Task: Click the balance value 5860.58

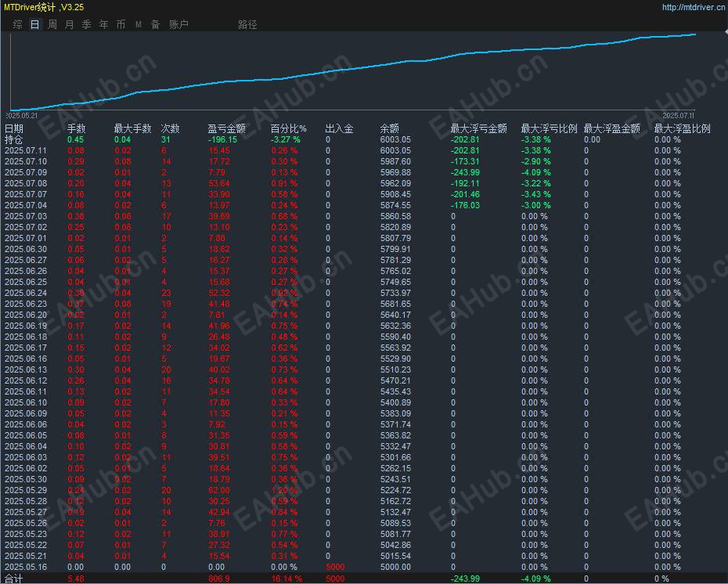Action: coord(395,216)
